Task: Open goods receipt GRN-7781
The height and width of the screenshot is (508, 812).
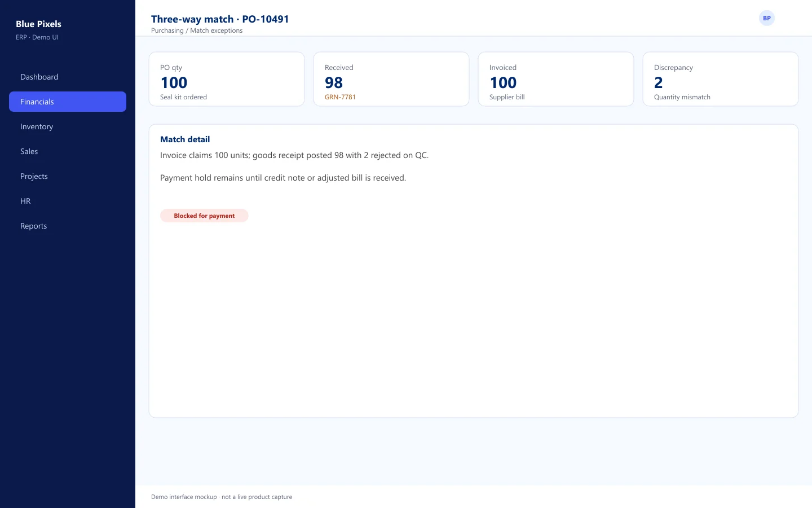Action: pyautogui.click(x=340, y=97)
